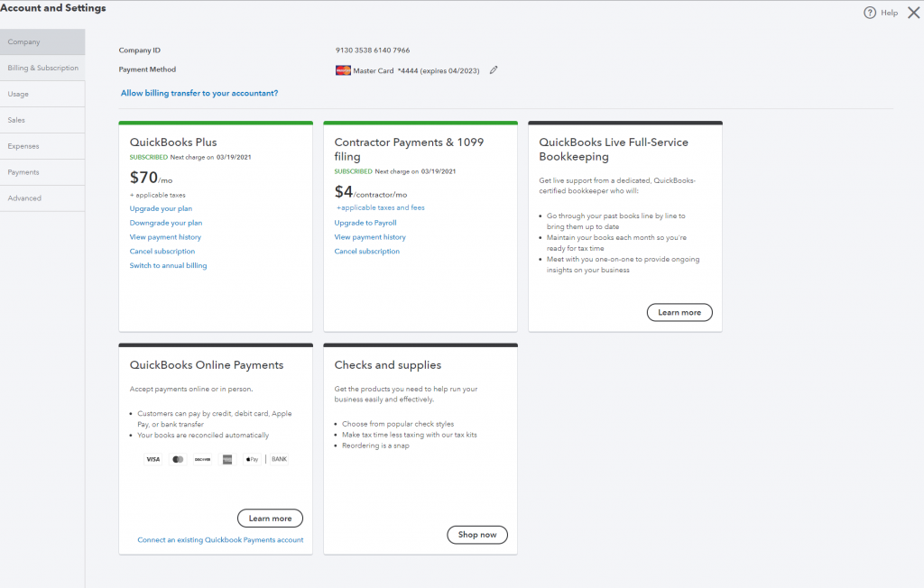This screenshot has width=924, height=588.
Task: Click the QuickBooks Online Payments heading
Action: (x=207, y=364)
